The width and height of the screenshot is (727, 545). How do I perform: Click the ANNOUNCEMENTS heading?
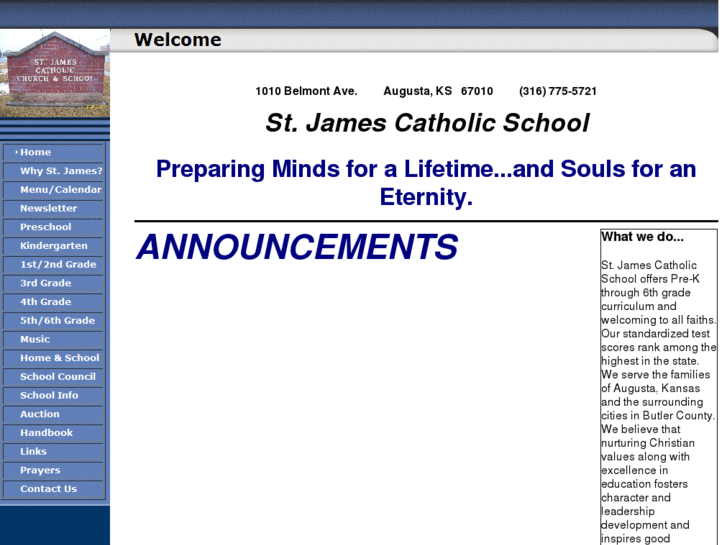(x=297, y=247)
